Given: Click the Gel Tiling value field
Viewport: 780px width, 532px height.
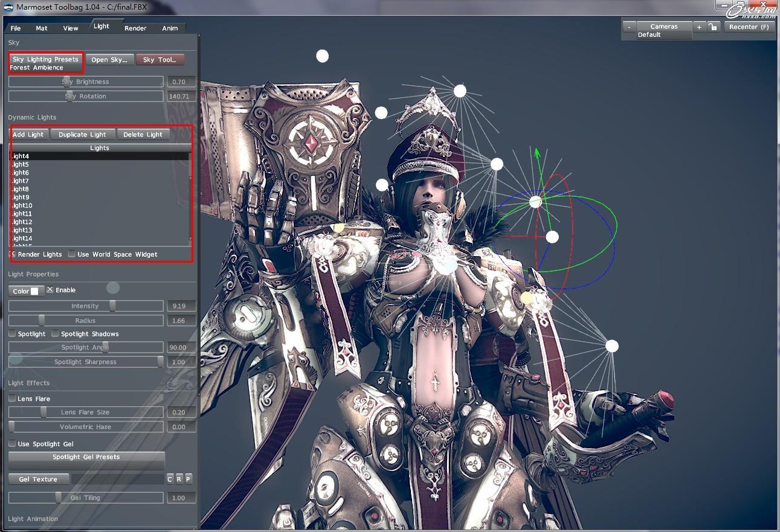Looking at the screenshot, I should point(181,498).
